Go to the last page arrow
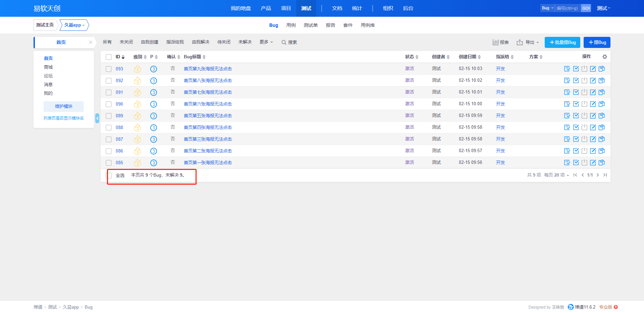Screen dimensions: 644x314 click(605, 175)
